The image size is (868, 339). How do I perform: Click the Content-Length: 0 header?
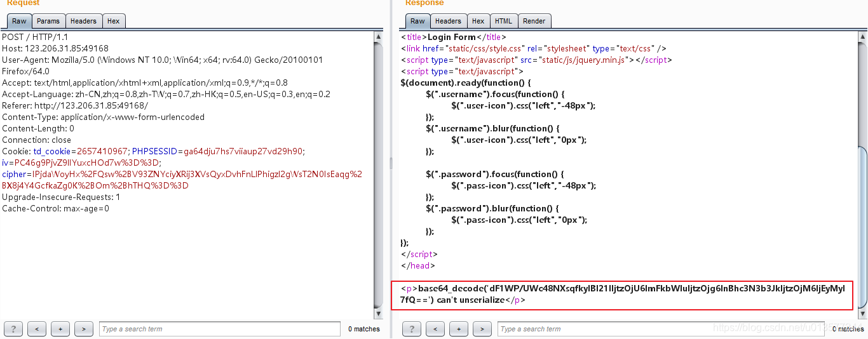38,129
